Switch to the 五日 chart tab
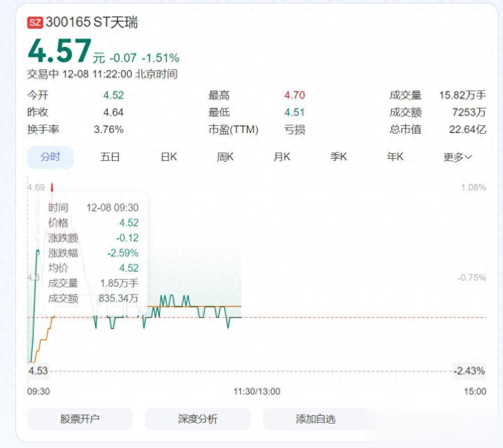The image size is (503, 448). (110, 157)
